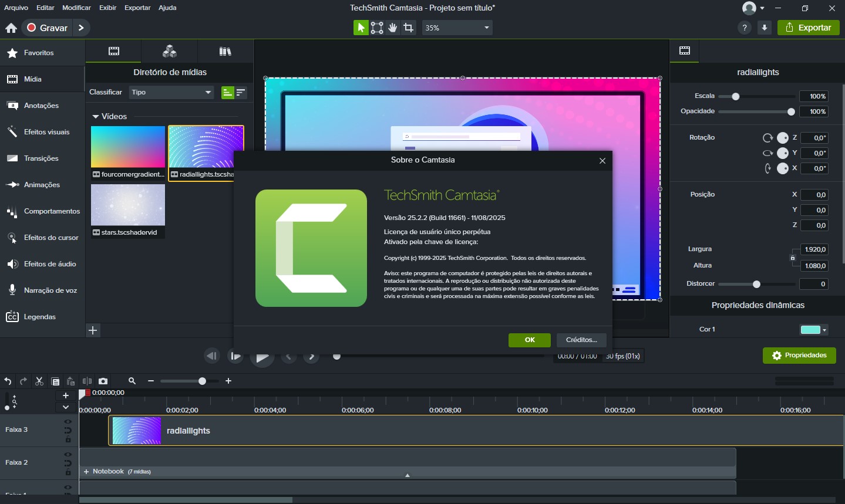Hide Faixa 3 with its eye toggle
Viewport: 845px width, 504px height.
[68, 422]
